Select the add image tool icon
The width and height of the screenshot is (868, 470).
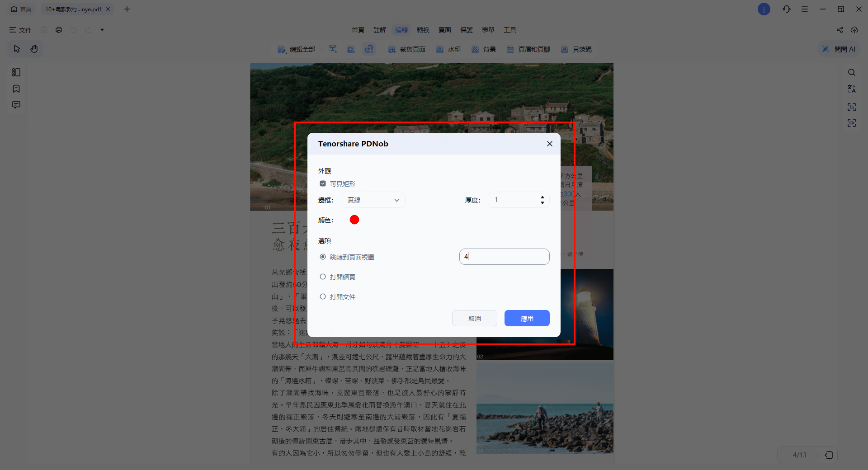pos(351,49)
